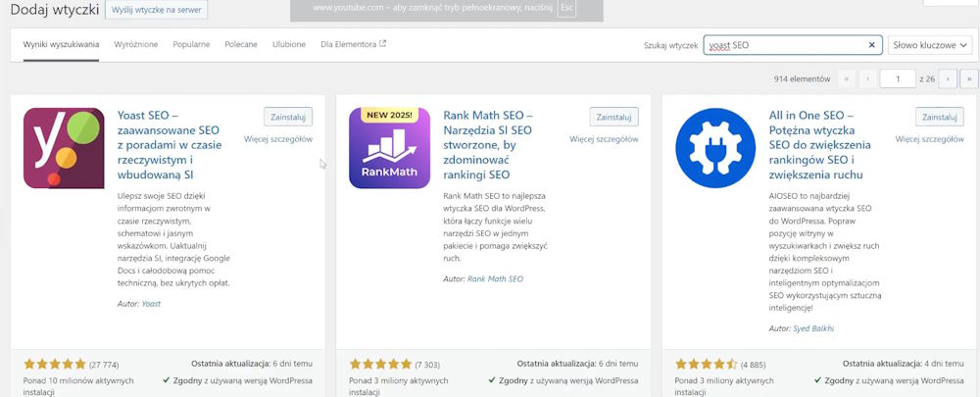
Task: Expand the Słowo kluczowe dropdown
Action: [x=930, y=45]
